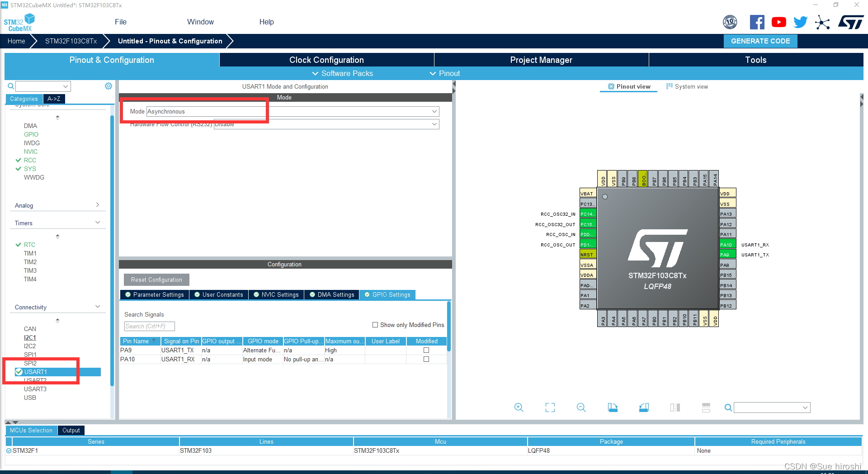Click the ST logo icon
868x474 pixels.
point(851,22)
